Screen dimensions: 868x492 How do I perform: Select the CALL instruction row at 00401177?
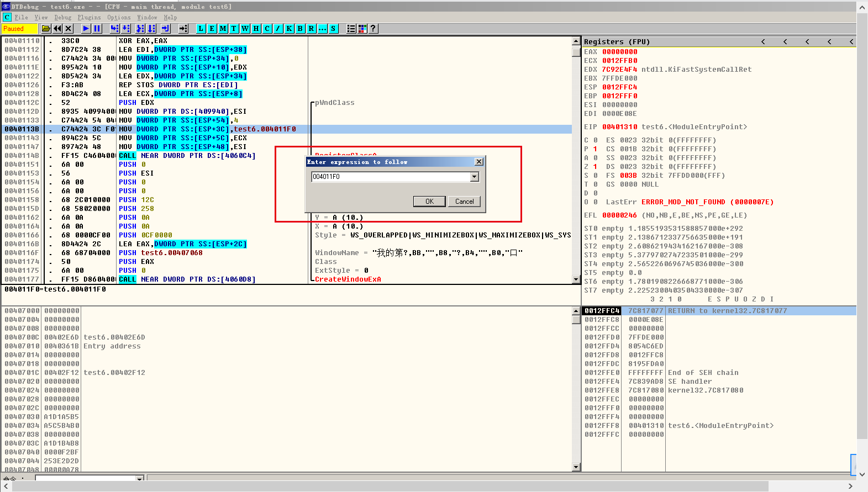[287, 279]
